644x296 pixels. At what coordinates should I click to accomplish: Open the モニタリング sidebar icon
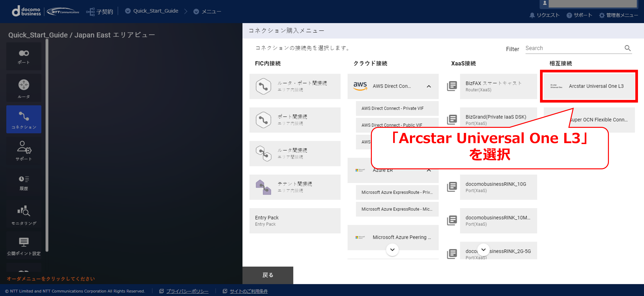(24, 214)
